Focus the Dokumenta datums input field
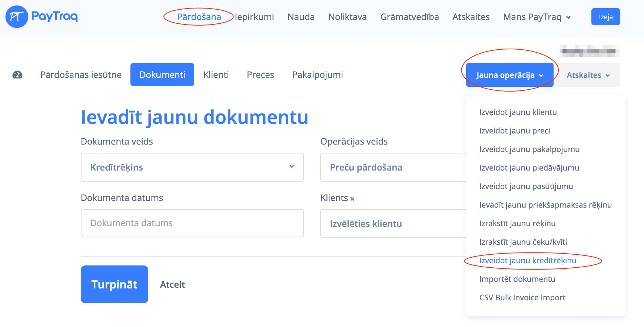The width and height of the screenshot is (644, 327). [x=192, y=223]
